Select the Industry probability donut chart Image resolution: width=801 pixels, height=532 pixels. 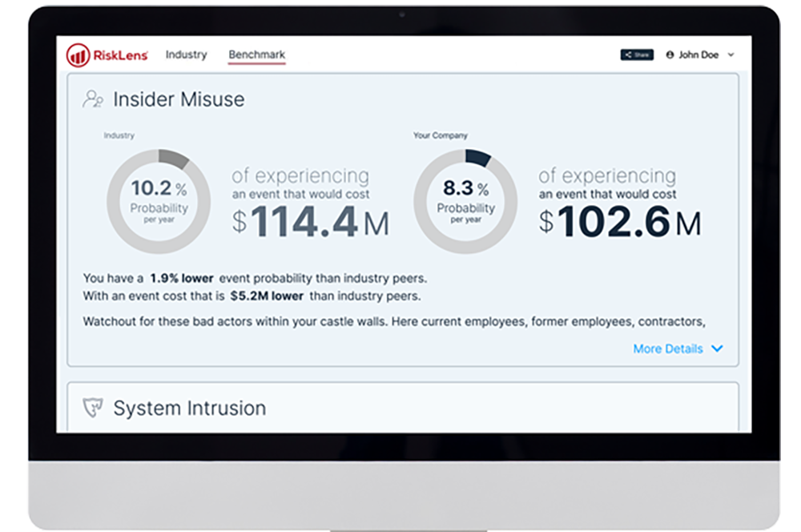point(159,198)
